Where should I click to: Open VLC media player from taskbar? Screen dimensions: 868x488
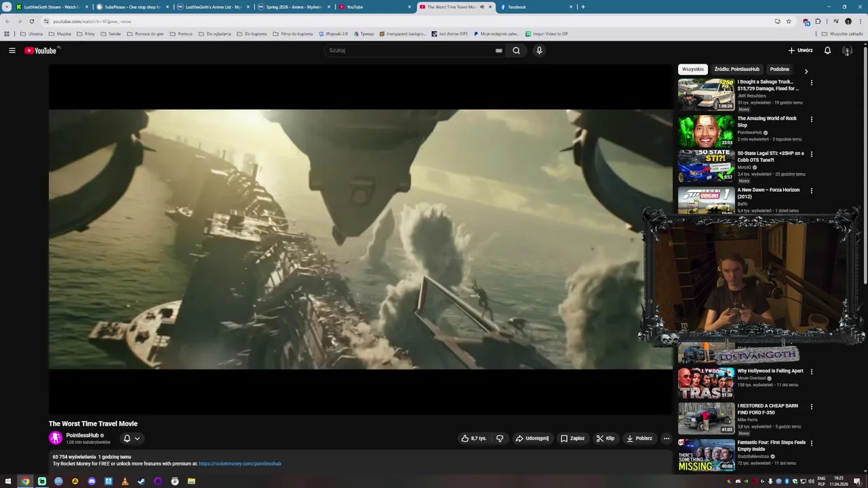[125, 481]
